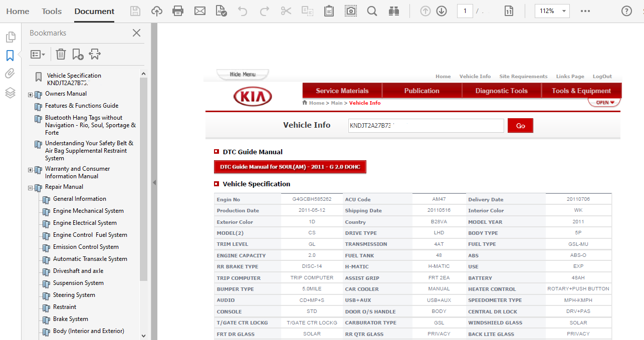
Task: Open the Layers panel in sidebar
Action: pos(10,93)
